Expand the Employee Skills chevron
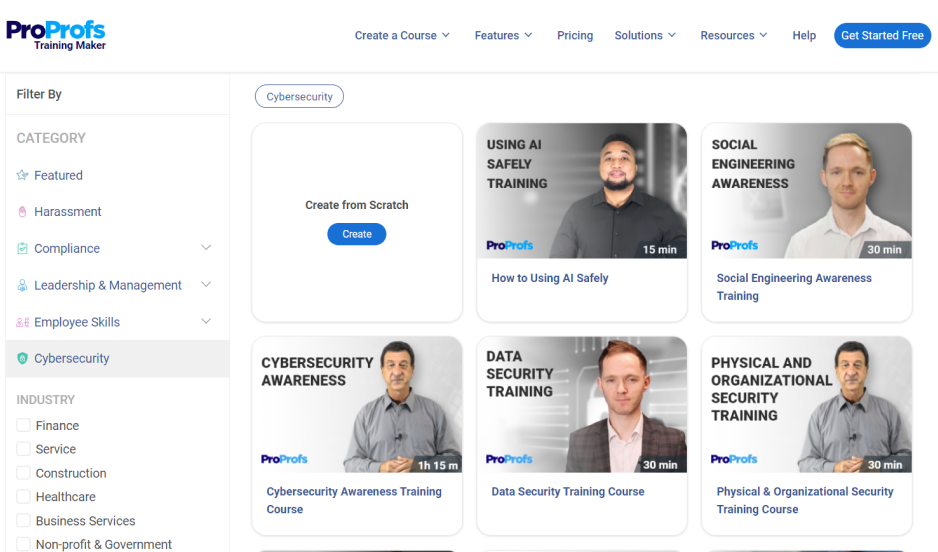The height and width of the screenshot is (552, 938). tap(206, 321)
